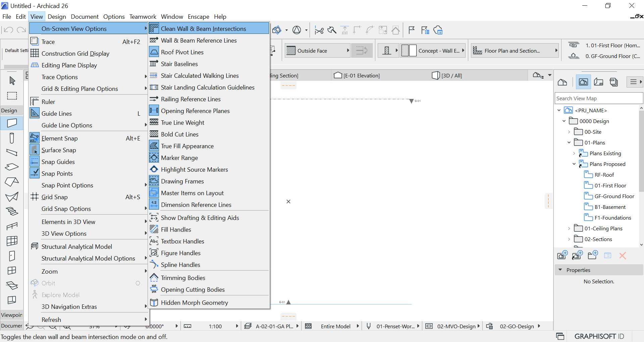
Task: Click the Wall tool icon
Action: tap(12, 123)
